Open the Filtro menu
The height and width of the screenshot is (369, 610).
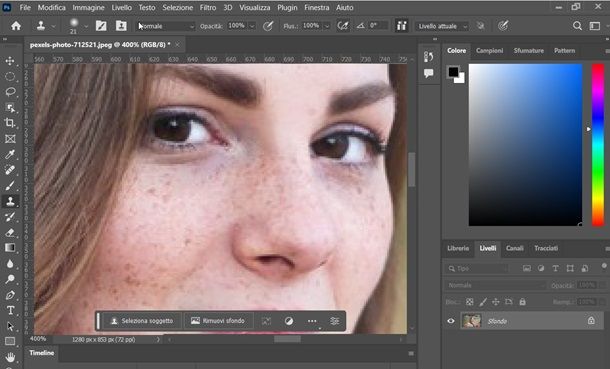208,7
